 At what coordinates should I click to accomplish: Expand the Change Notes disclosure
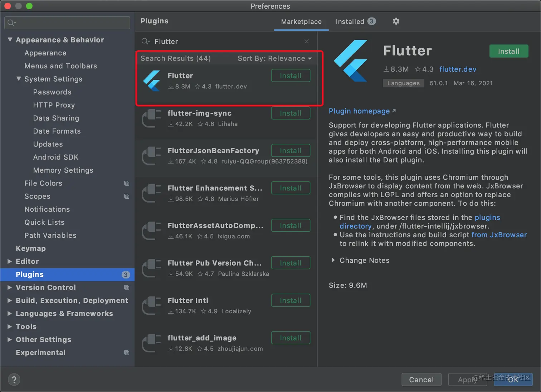point(333,260)
